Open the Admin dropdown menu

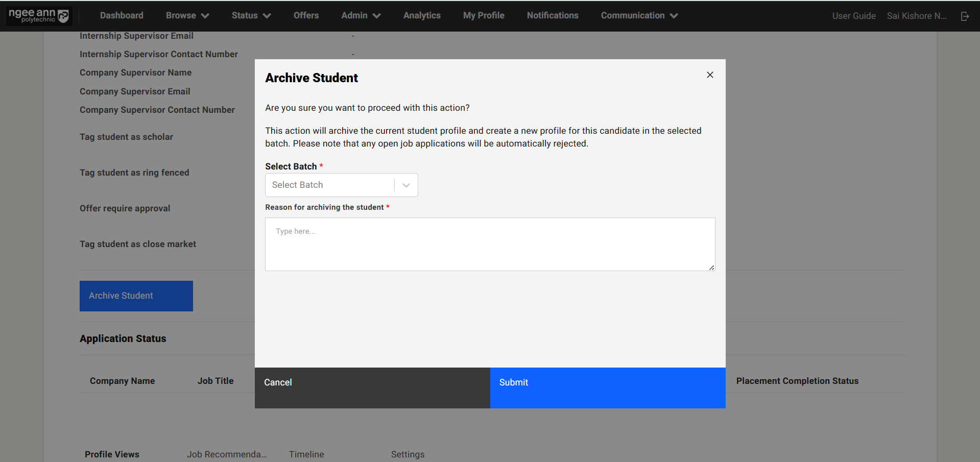pyautogui.click(x=360, y=15)
